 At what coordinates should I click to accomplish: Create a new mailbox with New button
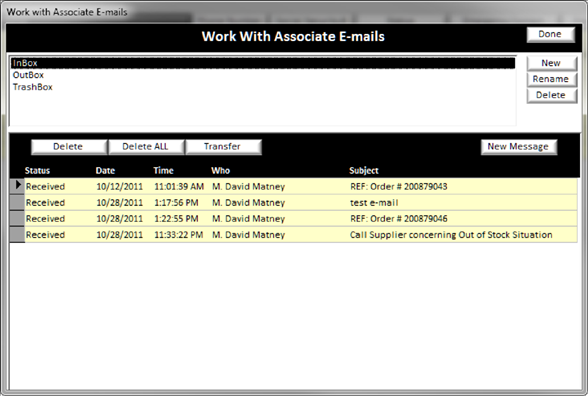click(x=551, y=63)
